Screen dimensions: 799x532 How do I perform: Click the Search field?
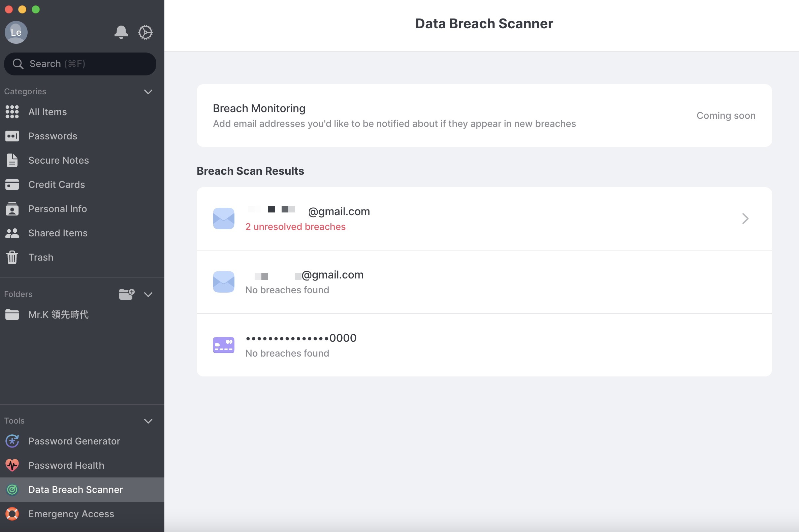click(x=80, y=64)
